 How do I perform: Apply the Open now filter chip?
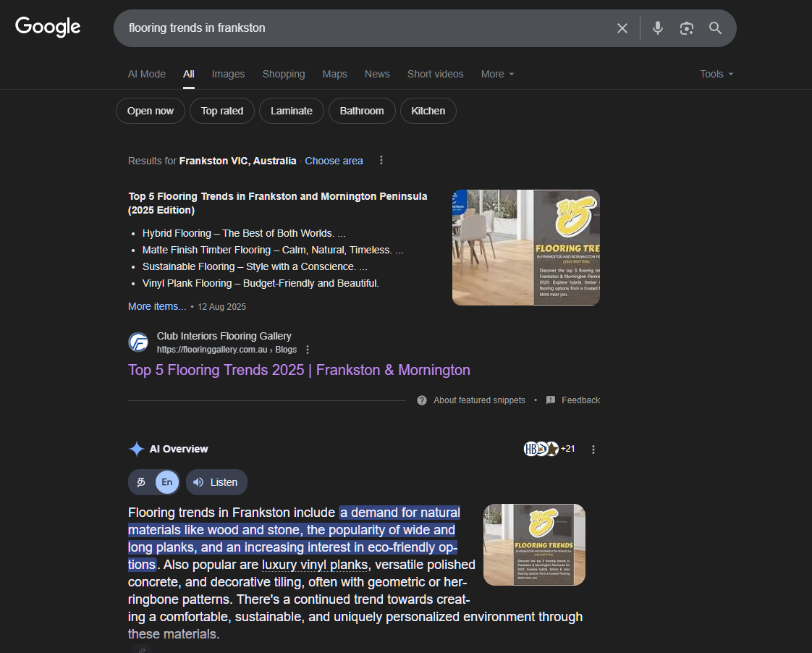[151, 111]
